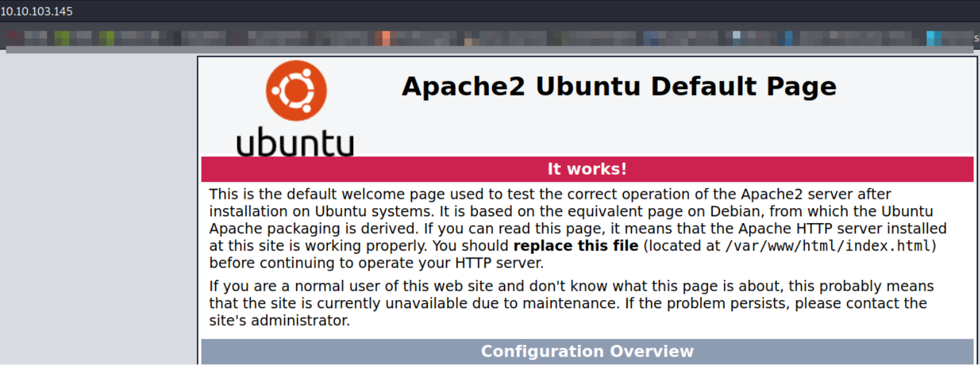Image resolution: width=980 pixels, height=365 pixels.
Task: Click the Ubuntu circle logo image
Action: [x=296, y=91]
